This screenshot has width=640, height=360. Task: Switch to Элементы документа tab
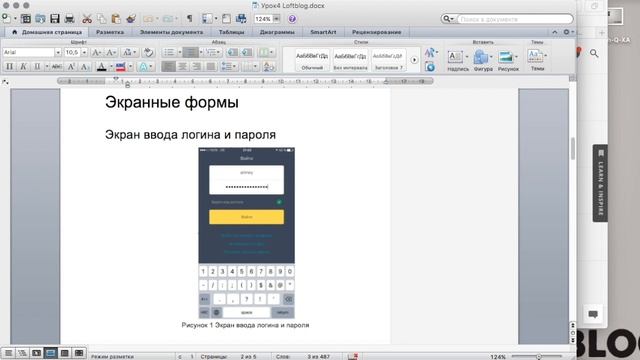point(171,32)
